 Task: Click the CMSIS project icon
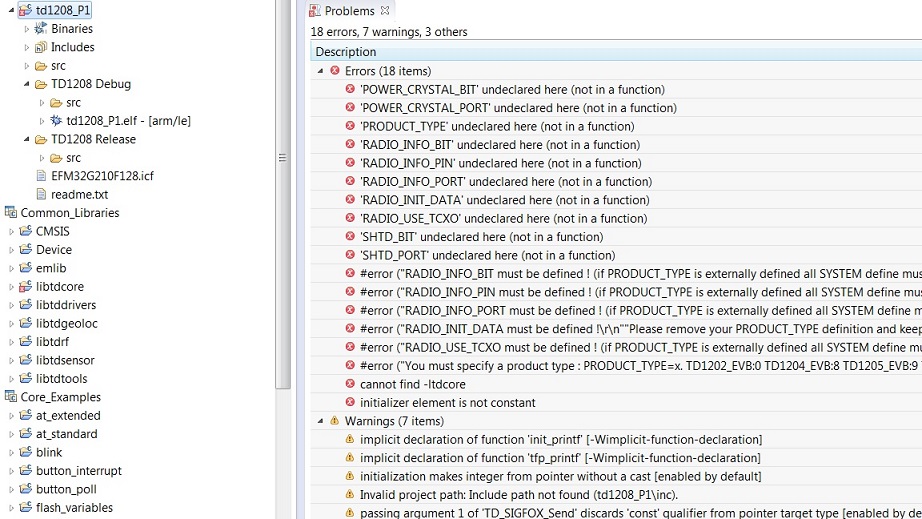25,231
